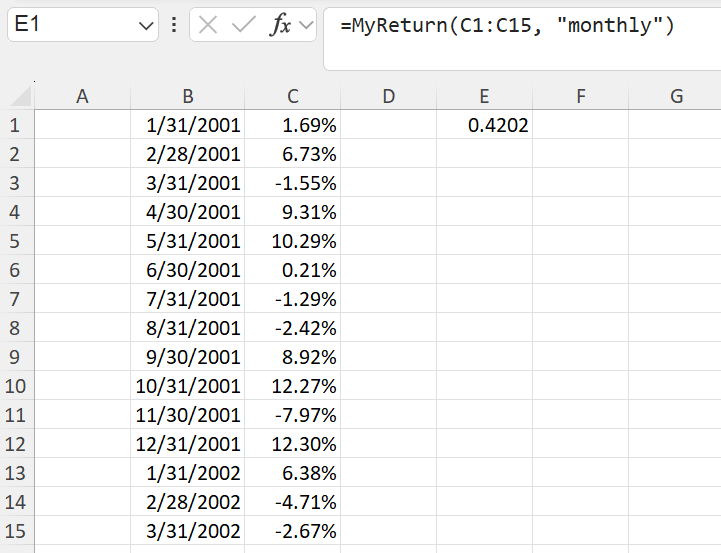Click the Cancel (X) formula bar icon
The width and height of the screenshot is (721, 553).
coord(208,26)
